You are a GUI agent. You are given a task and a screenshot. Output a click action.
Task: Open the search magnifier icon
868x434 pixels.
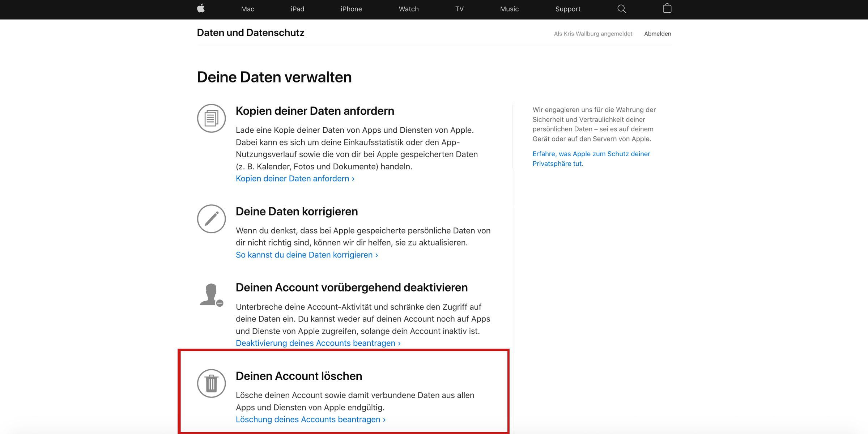pos(621,9)
